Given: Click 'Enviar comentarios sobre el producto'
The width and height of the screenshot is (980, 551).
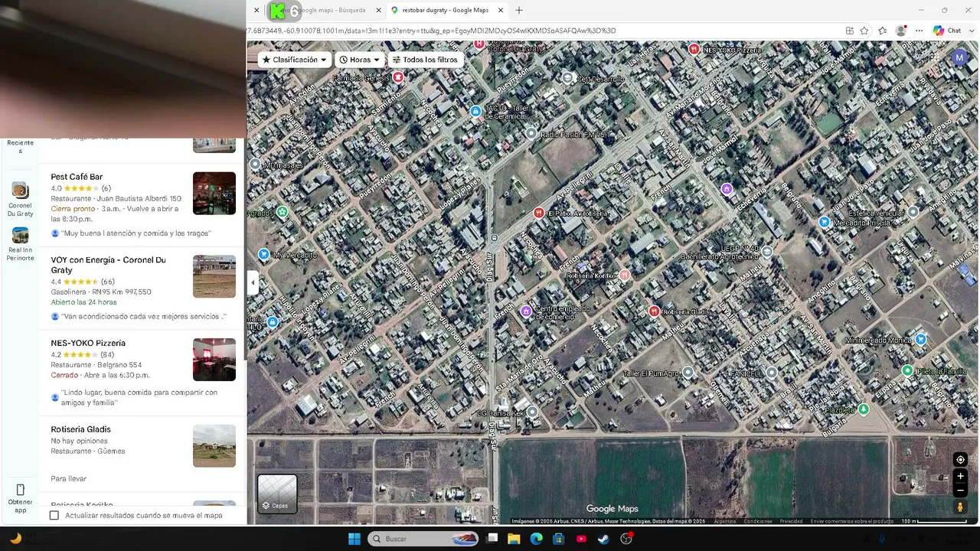Looking at the screenshot, I should tap(852, 521).
